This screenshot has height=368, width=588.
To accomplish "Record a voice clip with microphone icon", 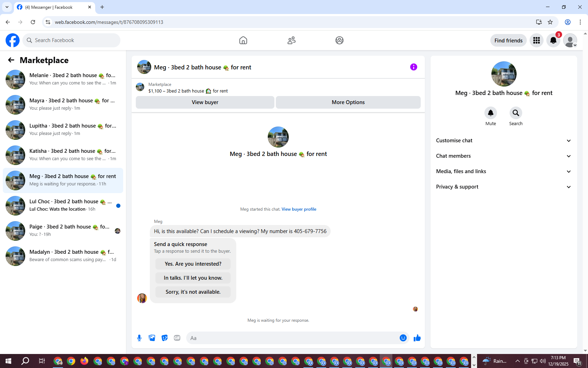I will tap(139, 338).
